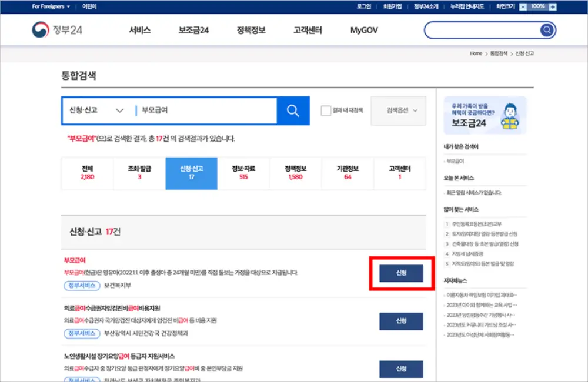The width and height of the screenshot is (588, 382).
Task: Switch to the 전체 results tab
Action: 87,173
